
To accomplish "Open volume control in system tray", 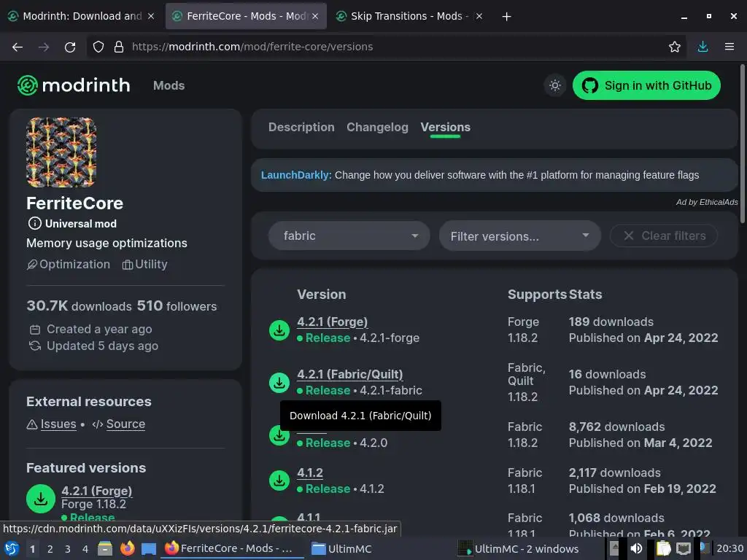I will click(636, 548).
